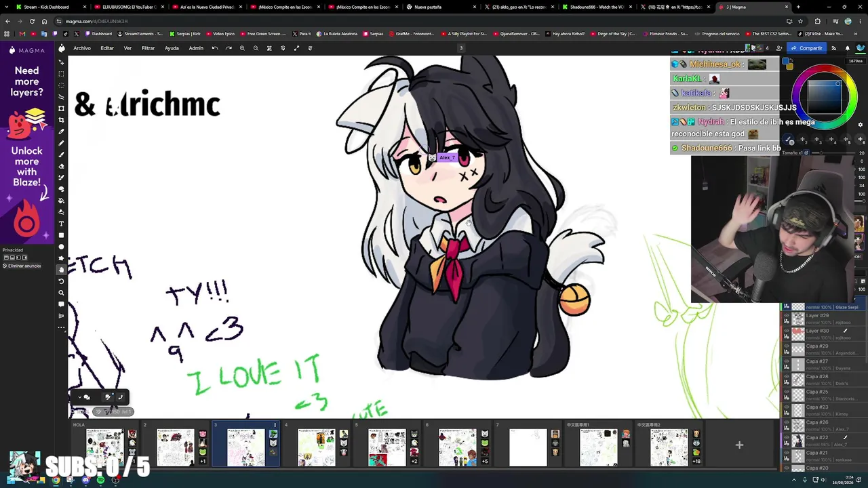868x488 pixels.
Task: Select the Lasso selection tool
Action: pyautogui.click(x=61, y=97)
